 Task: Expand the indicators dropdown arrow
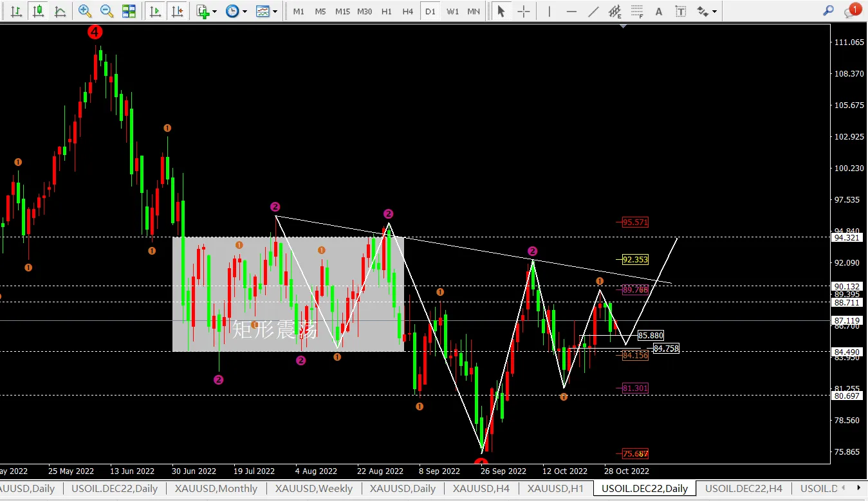point(214,12)
